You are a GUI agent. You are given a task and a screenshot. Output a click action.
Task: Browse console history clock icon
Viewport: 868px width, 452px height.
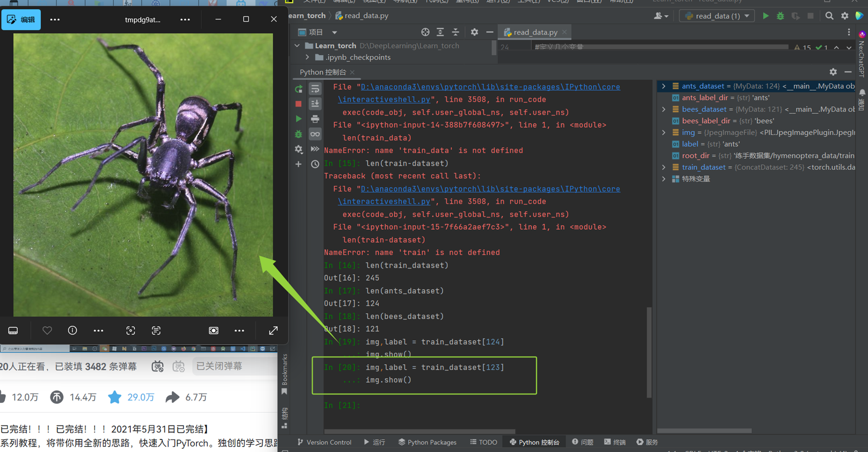[315, 164]
